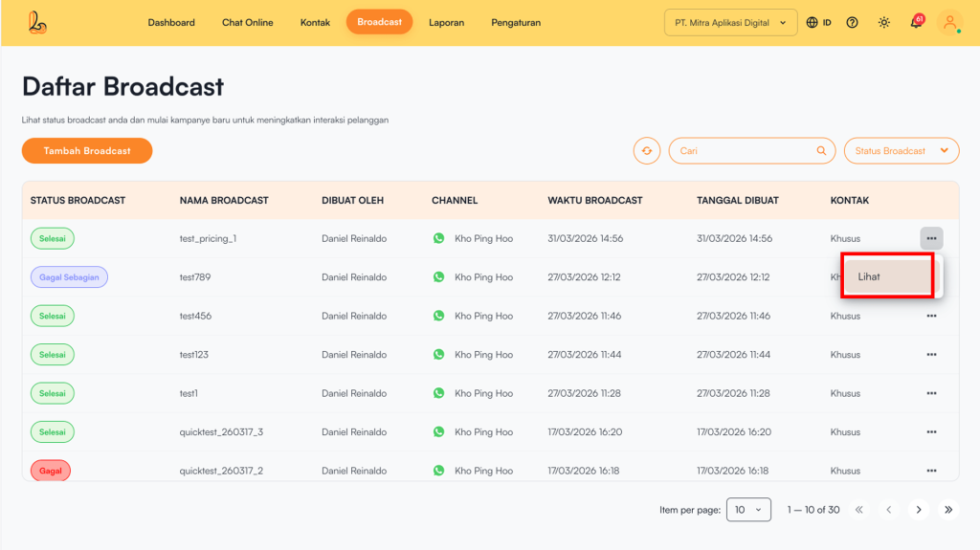Click the globe language ID selector
Image resolution: width=980 pixels, height=550 pixels.
coord(818,23)
